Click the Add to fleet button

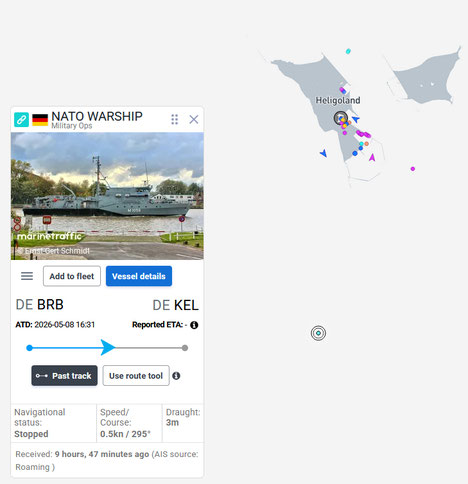pos(72,276)
